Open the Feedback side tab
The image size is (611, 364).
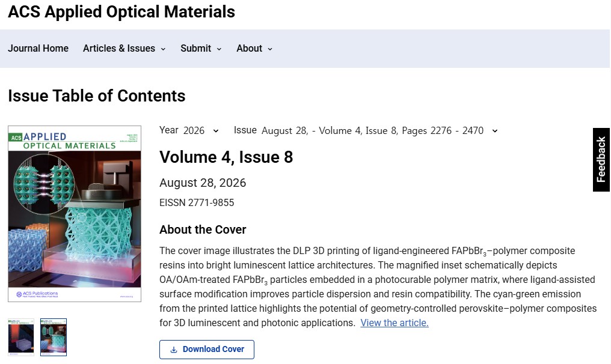tap(601, 160)
